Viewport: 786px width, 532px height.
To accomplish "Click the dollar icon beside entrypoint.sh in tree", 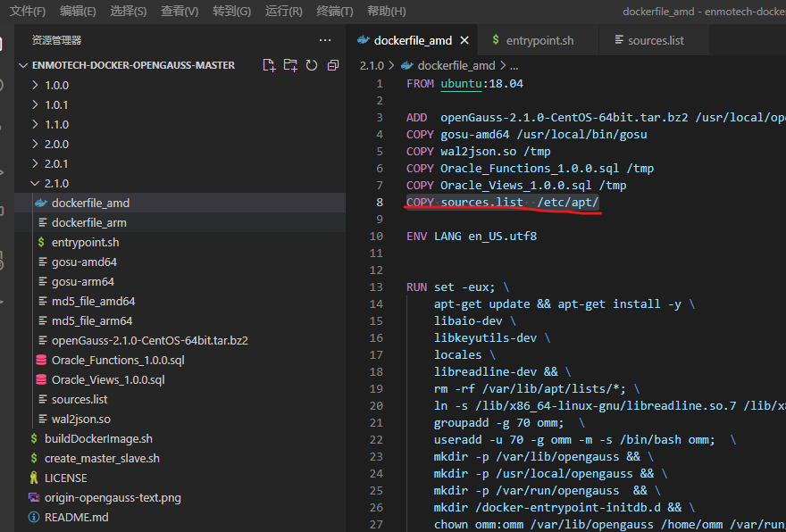I will (41, 242).
